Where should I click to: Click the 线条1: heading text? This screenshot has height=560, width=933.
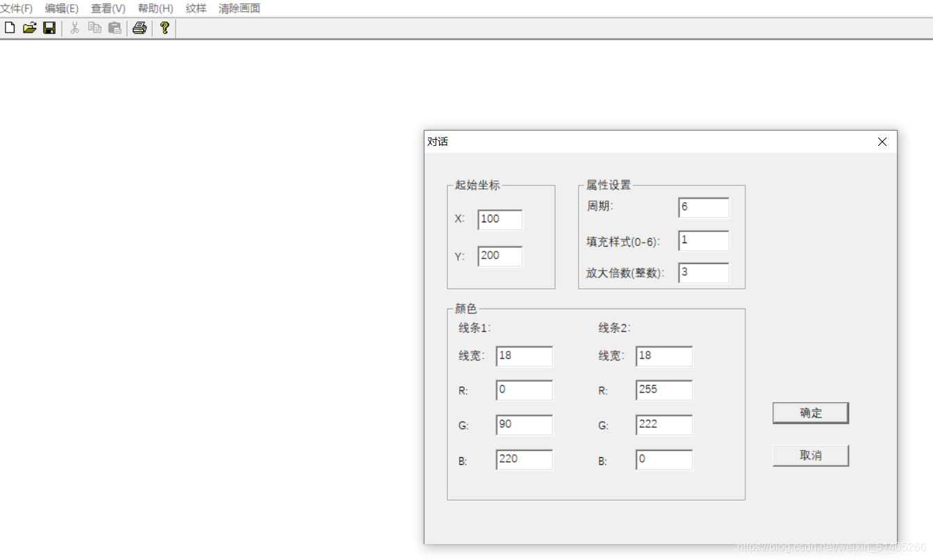(x=474, y=328)
